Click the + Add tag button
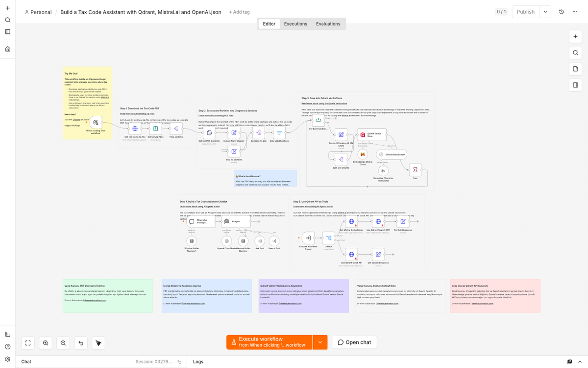The width and height of the screenshot is (588, 368). coord(239,12)
